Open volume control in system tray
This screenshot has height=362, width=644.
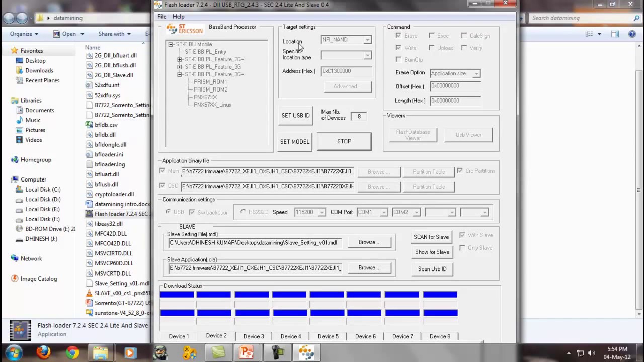pos(591,353)
